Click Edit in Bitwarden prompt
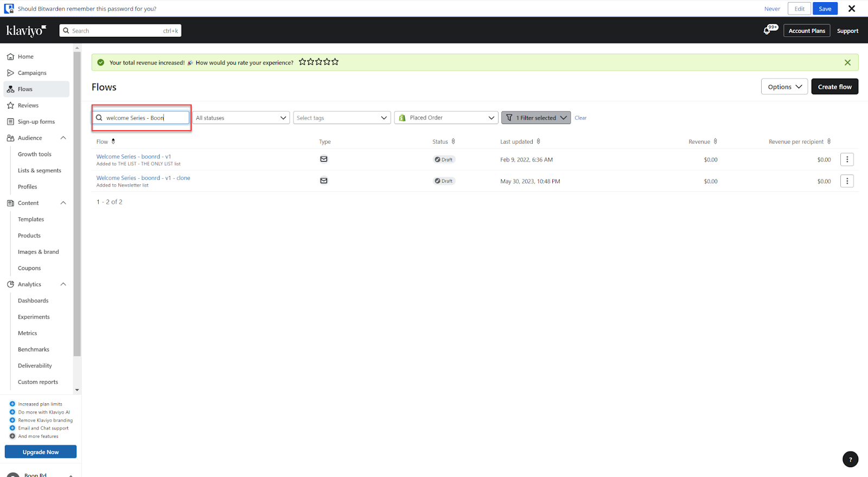Image resolution: width=868 pixels, height=477 pixels. [799, 9]
